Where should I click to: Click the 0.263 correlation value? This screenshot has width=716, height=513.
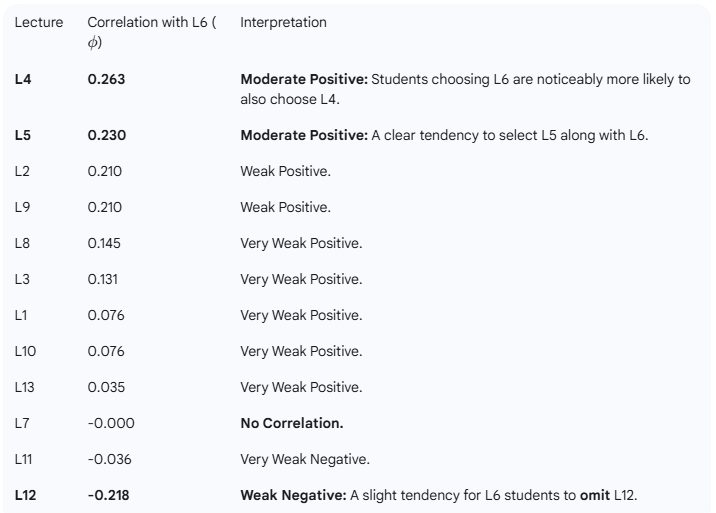point(106,79)
